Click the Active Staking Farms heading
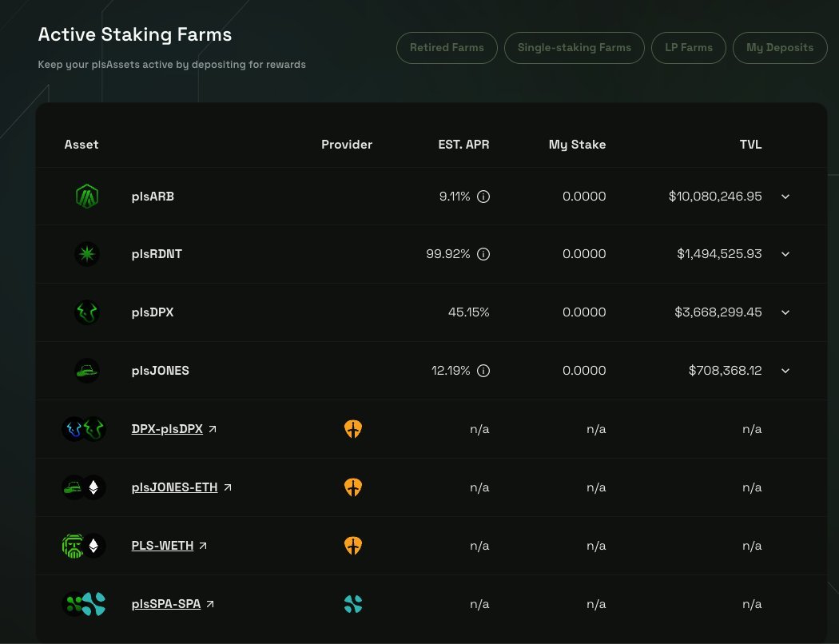 (135, 34)
